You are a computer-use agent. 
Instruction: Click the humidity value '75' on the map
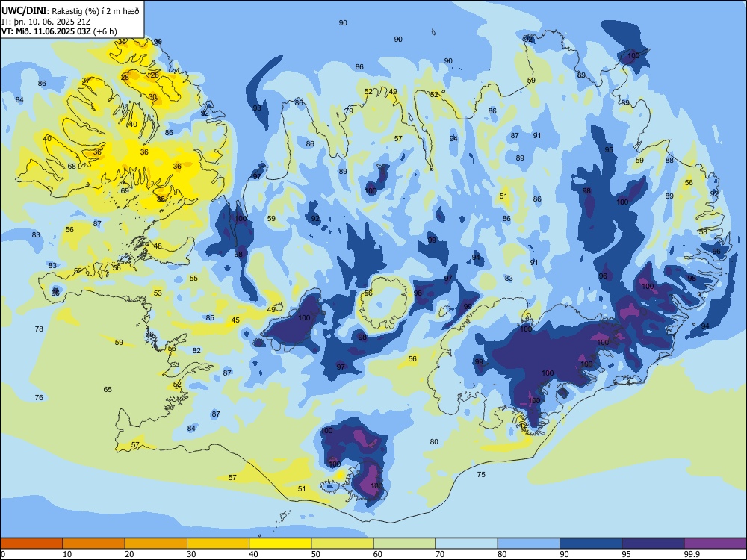pos(481,474)
